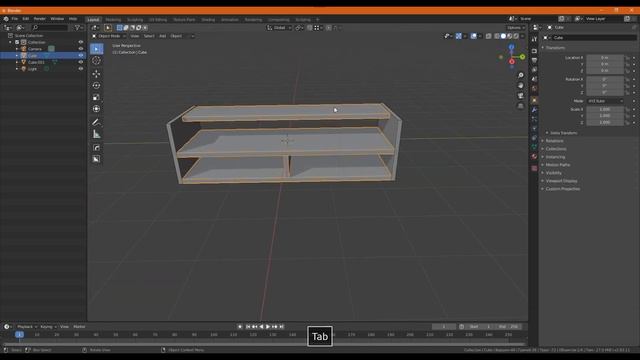Open Object properties orange square tab
This screenshot has width=640, height=360.
click(x=534, y=100)
